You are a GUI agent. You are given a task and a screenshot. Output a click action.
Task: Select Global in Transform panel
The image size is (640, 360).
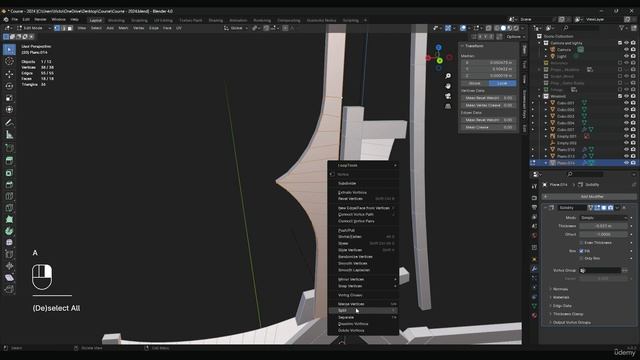475,83
